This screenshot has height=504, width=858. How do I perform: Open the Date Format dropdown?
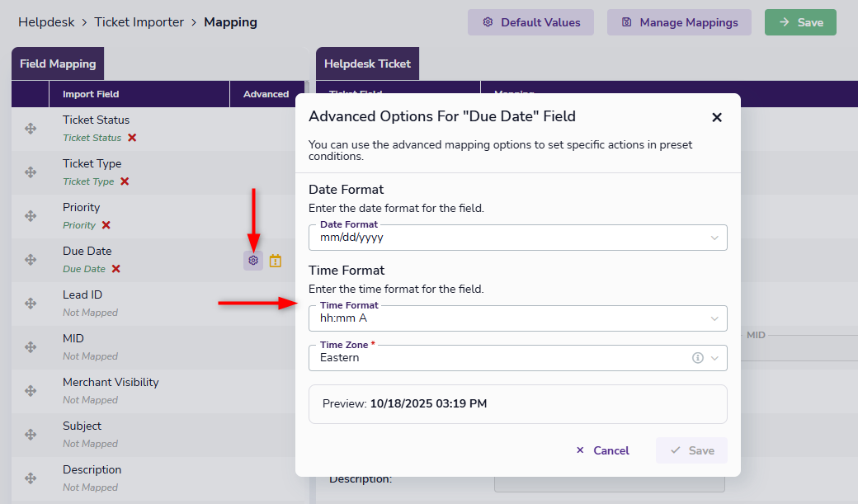[714, 238]
